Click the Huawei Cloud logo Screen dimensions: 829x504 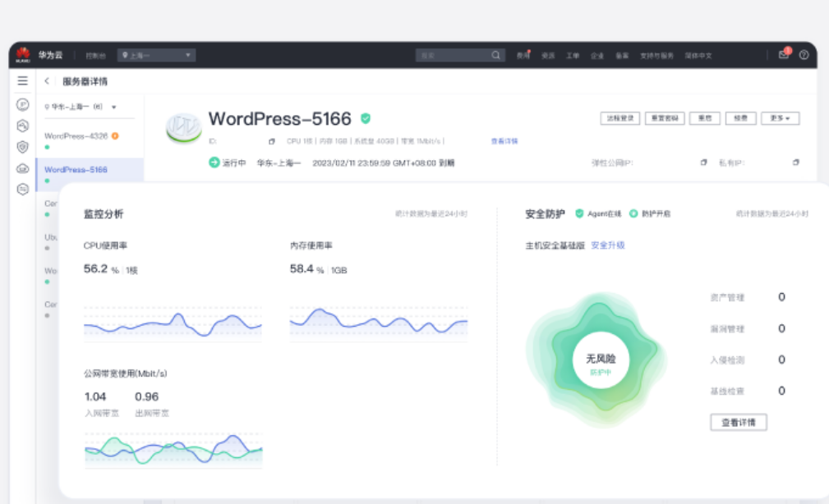[23, 54]
